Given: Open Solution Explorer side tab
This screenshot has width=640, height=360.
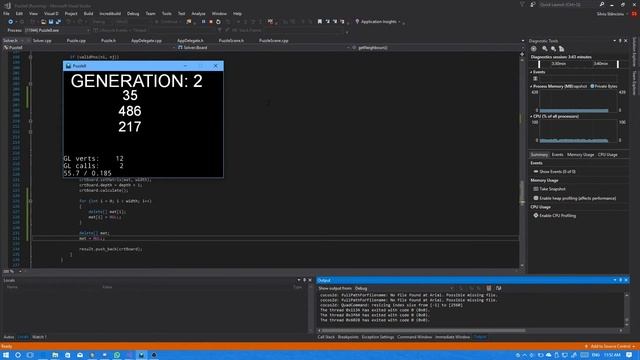Looking at the screenshot, I should pos(635,52).
